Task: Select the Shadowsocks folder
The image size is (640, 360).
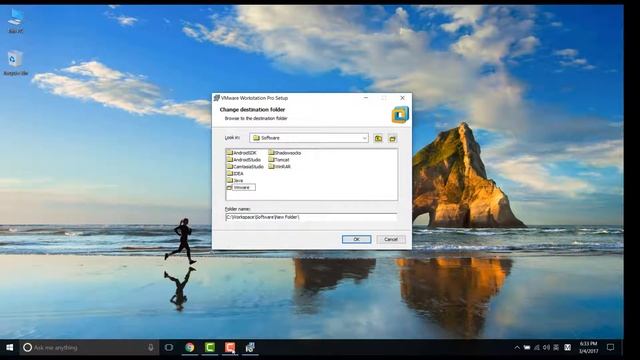Action: pyautogui.click(x=285, y=153)
